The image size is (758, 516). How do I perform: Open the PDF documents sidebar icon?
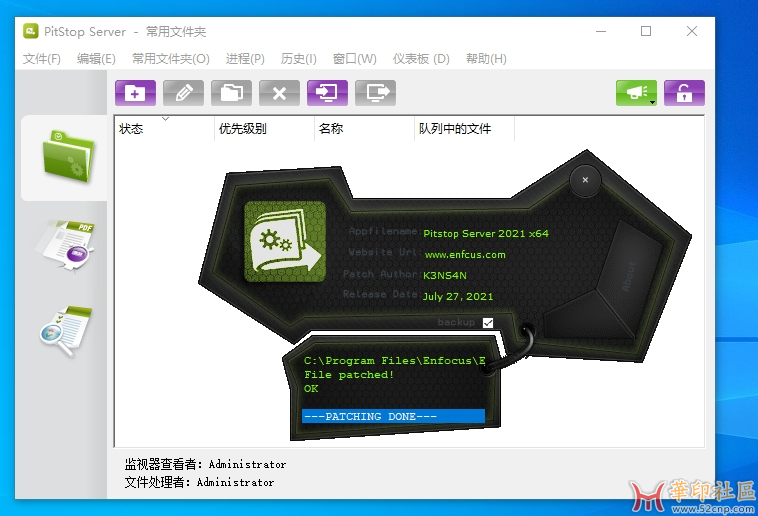(65, 246)
